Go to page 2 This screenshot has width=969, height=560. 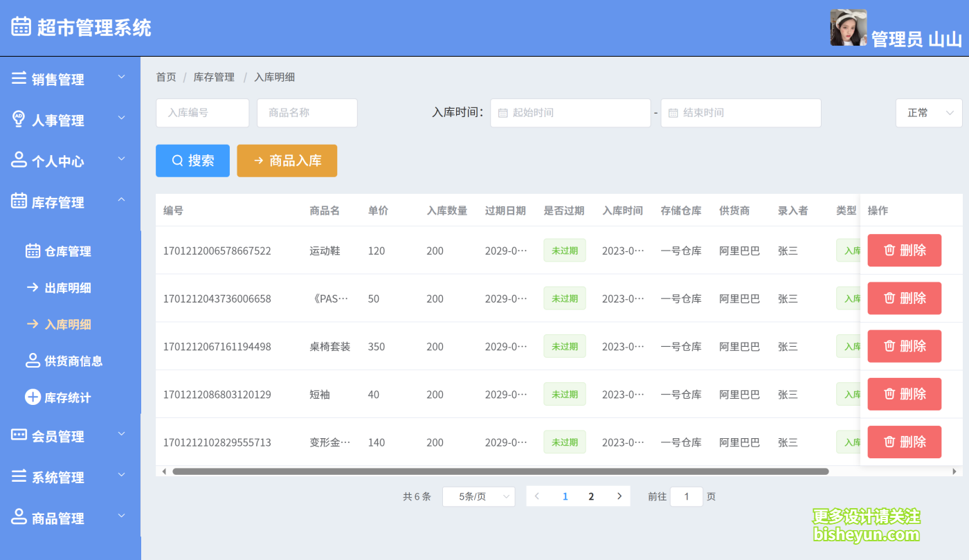591,496
